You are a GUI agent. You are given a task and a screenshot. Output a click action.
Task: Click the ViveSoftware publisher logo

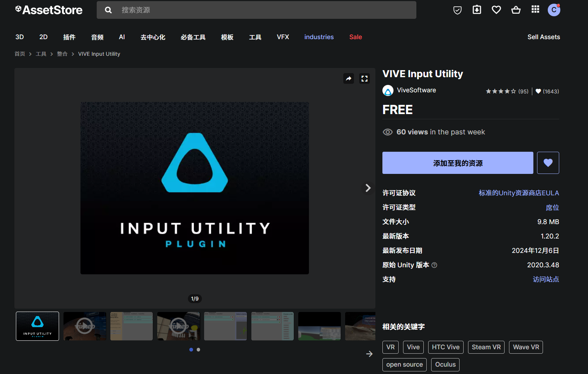[x=388, y=90]
